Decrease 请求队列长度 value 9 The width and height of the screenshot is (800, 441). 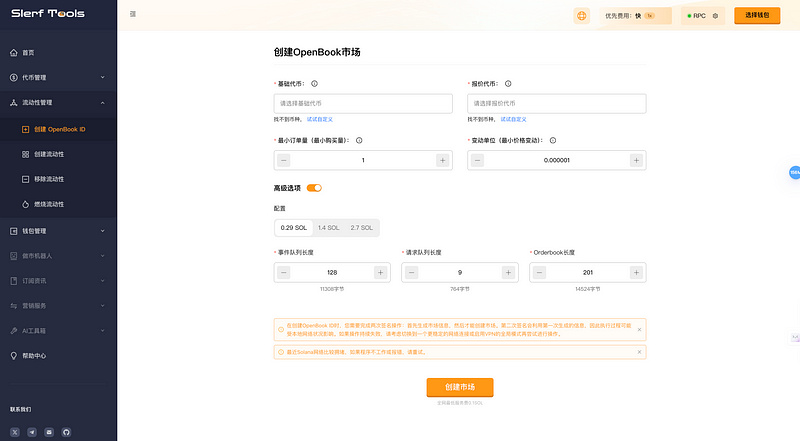click(412, 273)
